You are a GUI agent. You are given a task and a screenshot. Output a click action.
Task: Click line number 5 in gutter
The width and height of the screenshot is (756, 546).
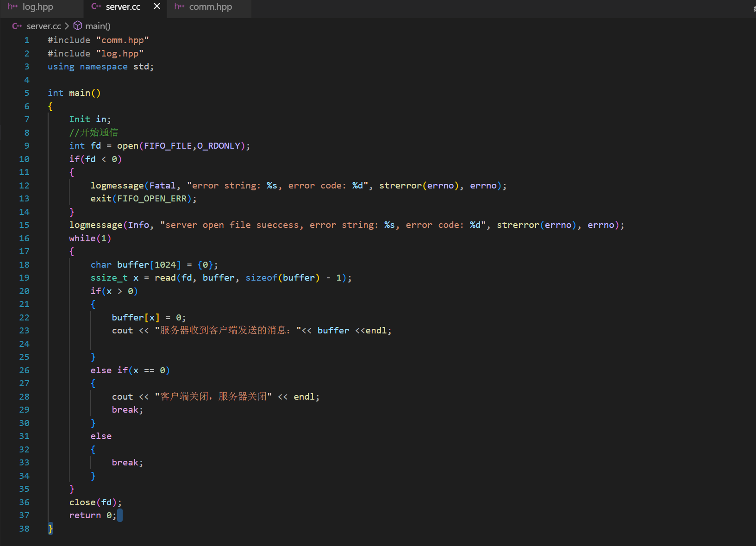tap(27, 93)
